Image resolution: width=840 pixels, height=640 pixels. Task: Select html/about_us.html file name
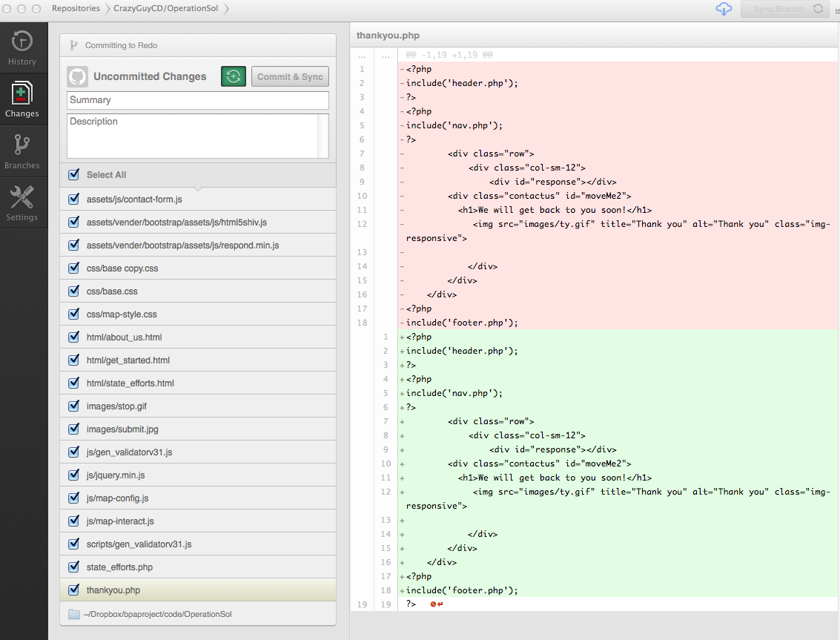click(x=125, y=337)
